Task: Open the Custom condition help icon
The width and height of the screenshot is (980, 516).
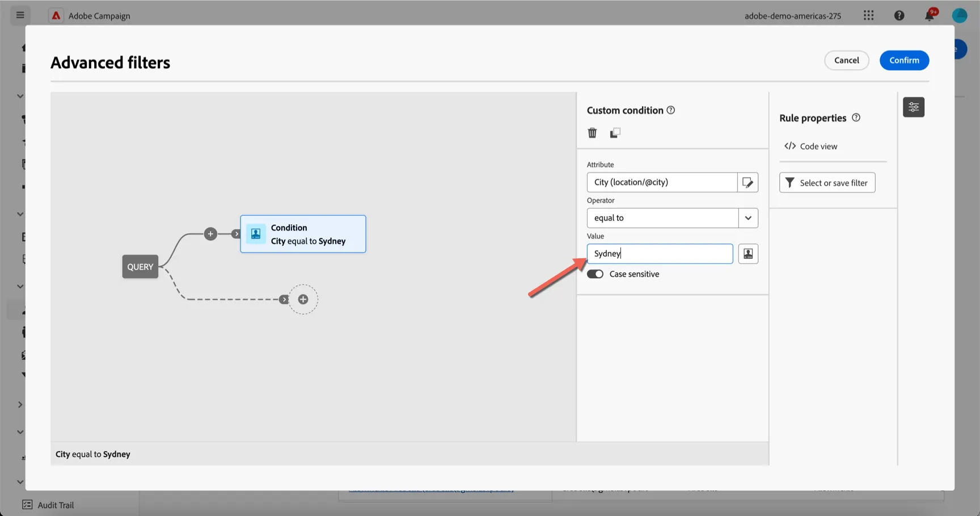Action: pyautogui.click(x=671, y=110)
